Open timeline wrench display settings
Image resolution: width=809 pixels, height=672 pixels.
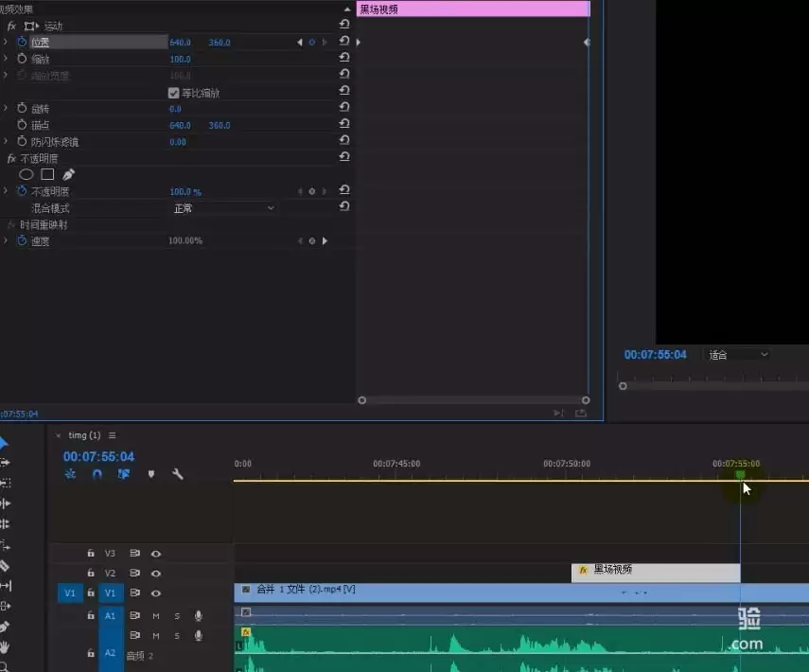click(178, 474)
